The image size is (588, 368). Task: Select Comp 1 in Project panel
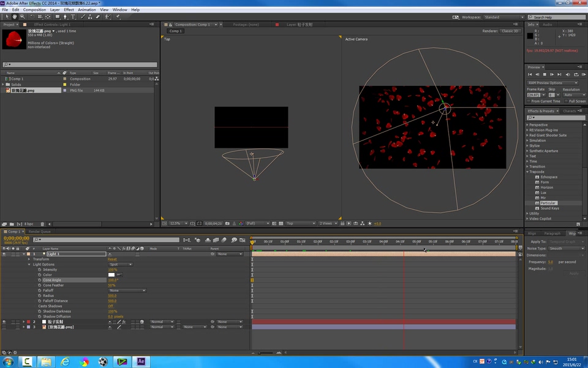17,79
